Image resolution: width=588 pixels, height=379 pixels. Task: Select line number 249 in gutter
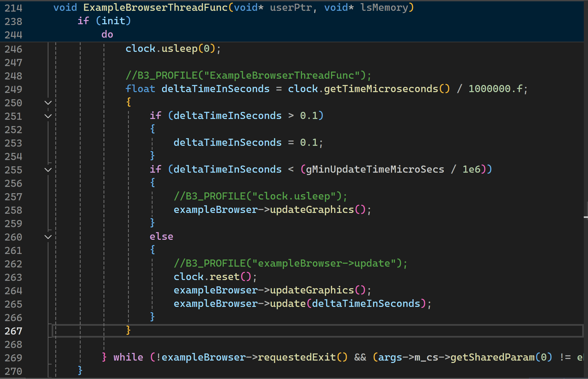(x=13, y=89)
